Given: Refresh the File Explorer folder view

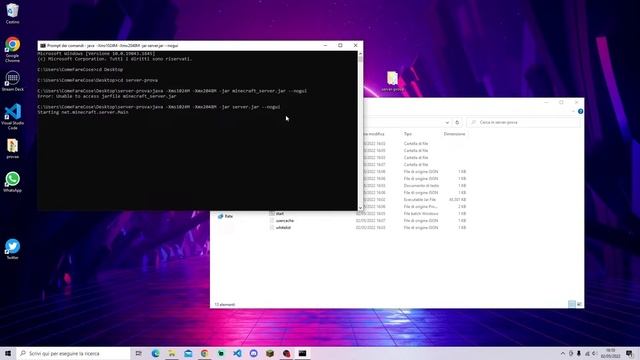Looking at the screenshot, I should [457, 122].
